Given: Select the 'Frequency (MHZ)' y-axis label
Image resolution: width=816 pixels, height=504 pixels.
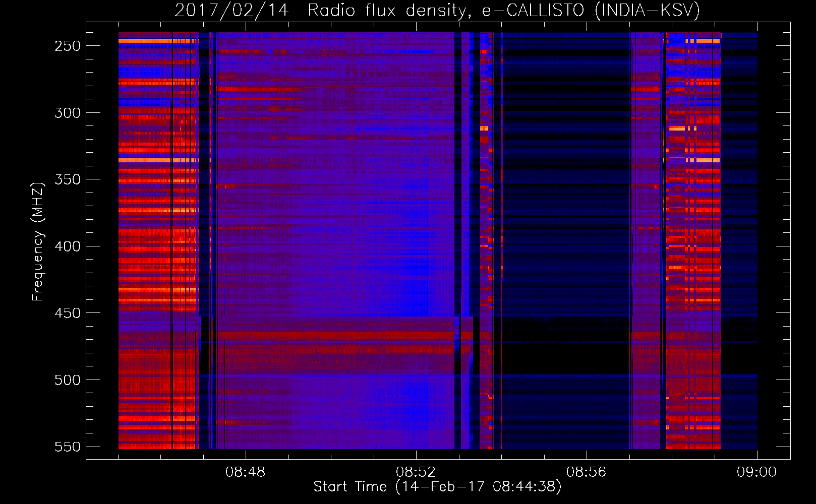Looking at the screenshot, I should [x=38, y=241].
